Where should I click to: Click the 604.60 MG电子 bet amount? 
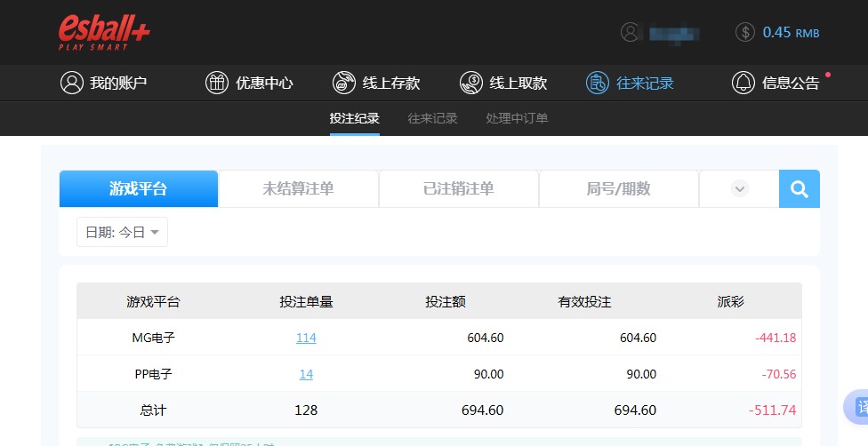coord(486,338)
